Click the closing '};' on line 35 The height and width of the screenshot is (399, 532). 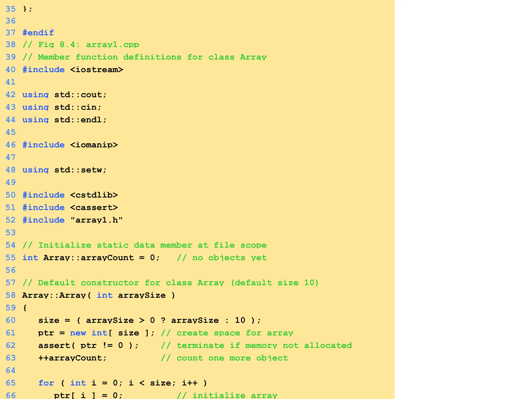[x=28, y=9]
